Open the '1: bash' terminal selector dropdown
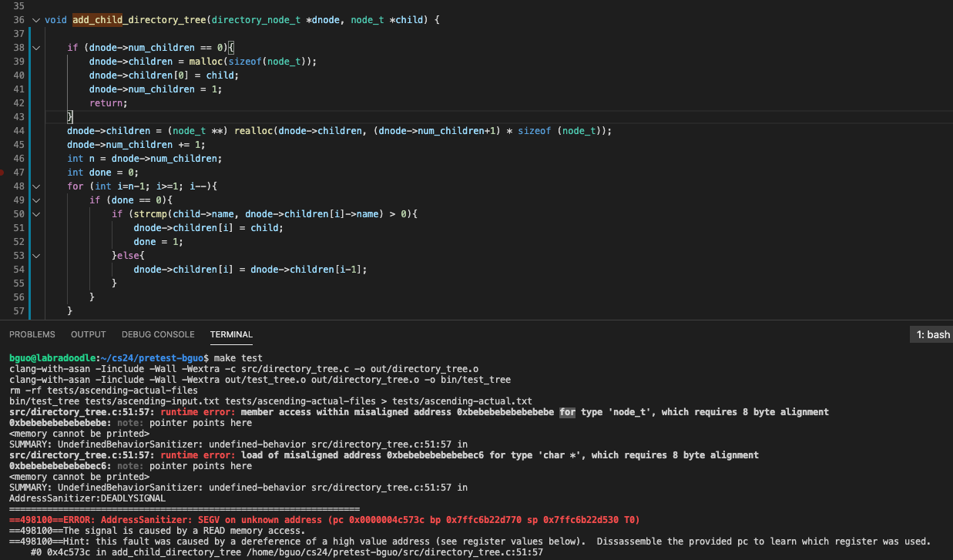Image resolution: width=953 pixels, height=560 pixels. click(931, 334)
